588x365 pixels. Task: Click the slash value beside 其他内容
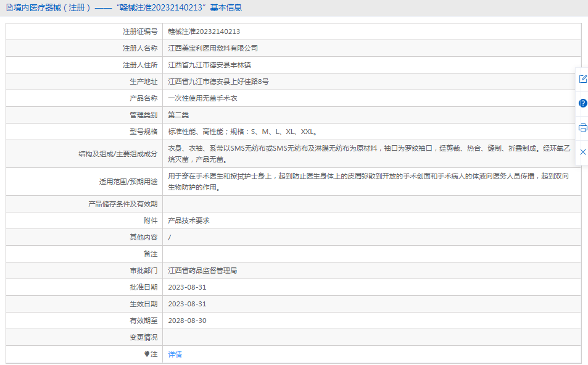pyautogui.click(x=170, y=237)
